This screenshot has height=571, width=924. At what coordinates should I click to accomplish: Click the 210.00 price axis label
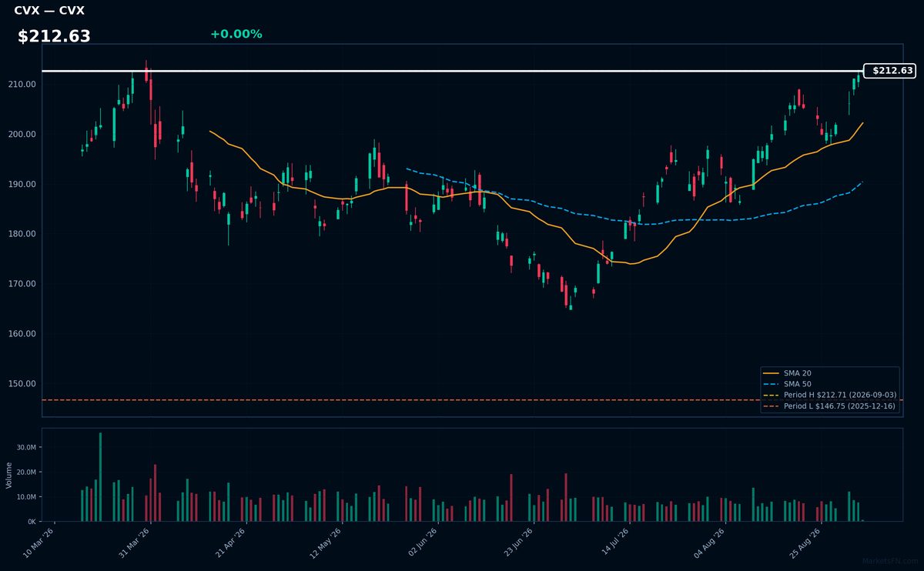24,84
